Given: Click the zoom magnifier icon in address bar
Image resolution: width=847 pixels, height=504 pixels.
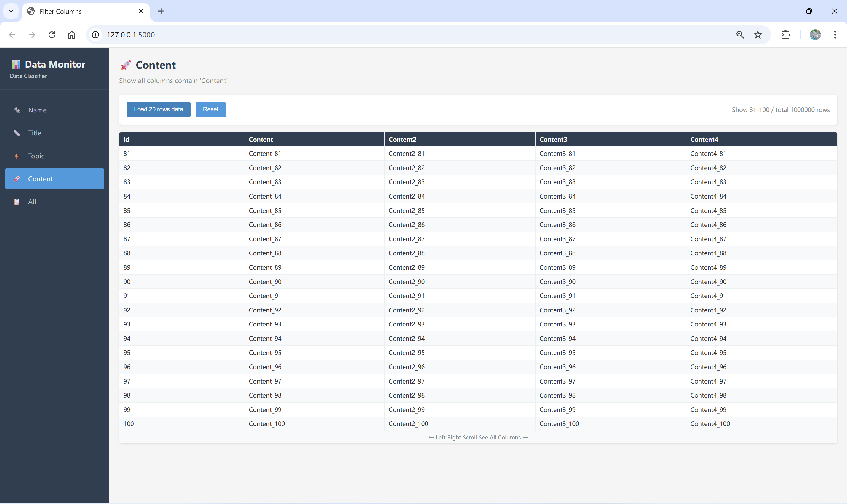Looking at the screenshot, I should (740, 35).
